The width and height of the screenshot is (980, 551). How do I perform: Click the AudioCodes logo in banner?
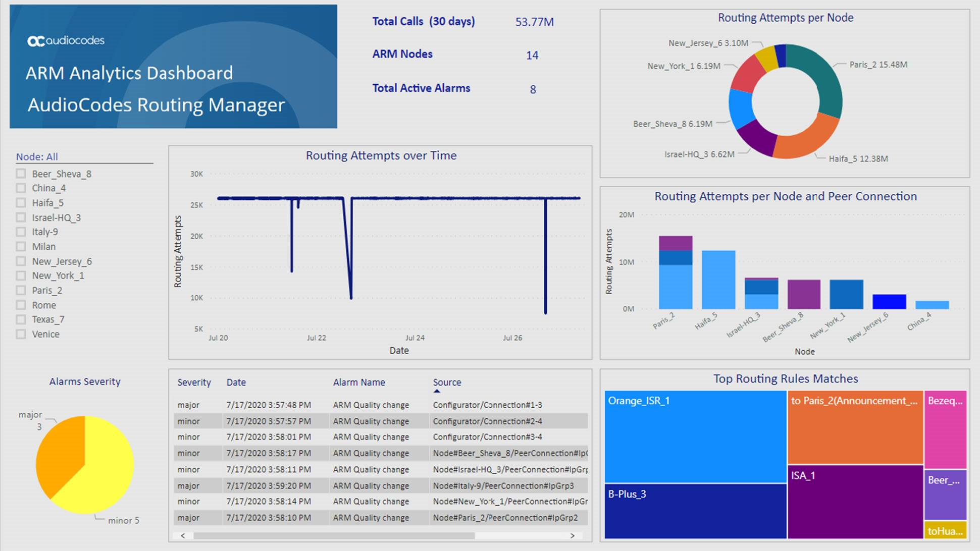pos(66,41)
